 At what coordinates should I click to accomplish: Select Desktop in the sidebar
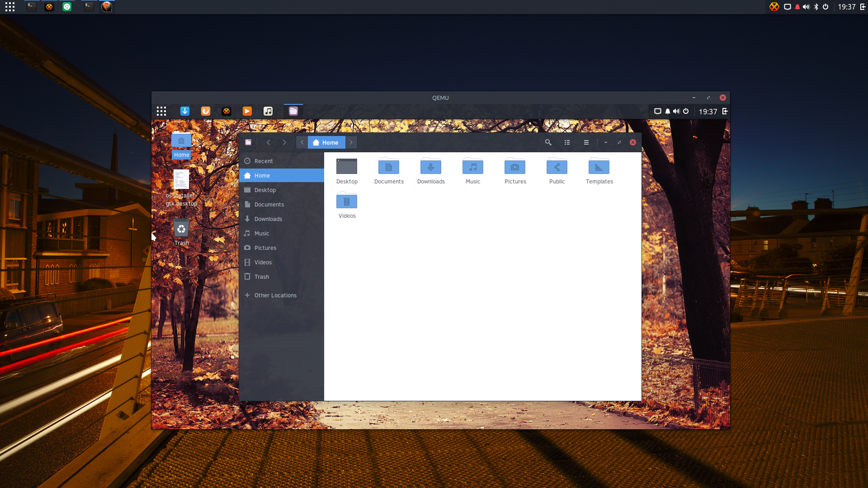(282, 190)
